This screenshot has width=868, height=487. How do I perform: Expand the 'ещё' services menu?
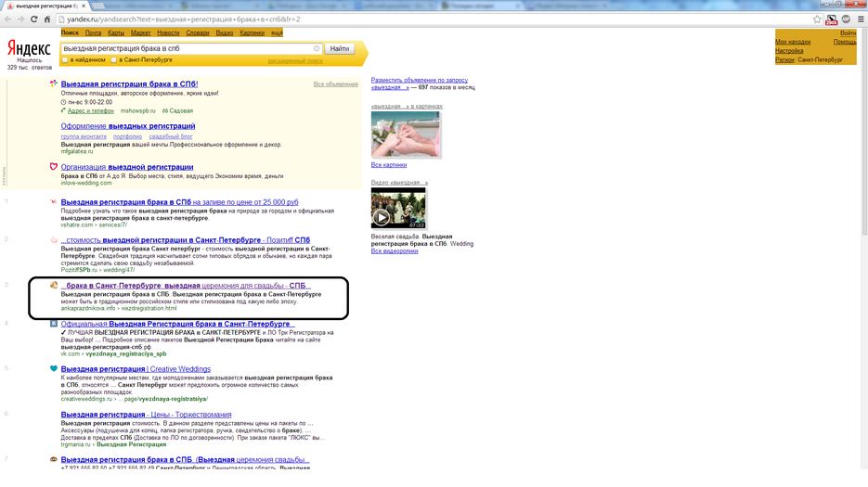click(277, 32)
